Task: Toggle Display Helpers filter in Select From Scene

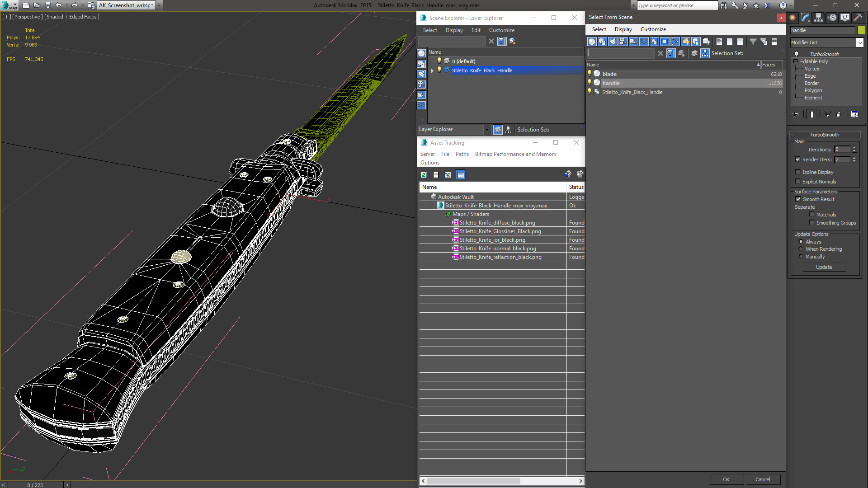Action: point(633,42)
